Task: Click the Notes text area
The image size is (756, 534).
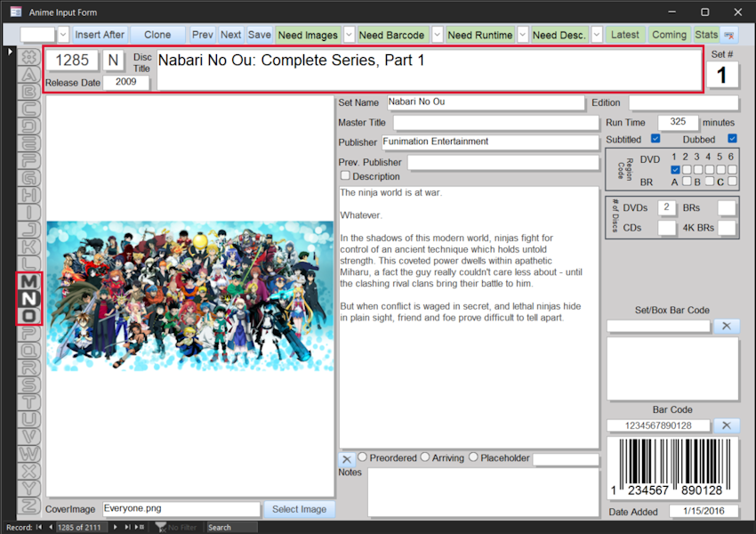Action: point(483,492)
